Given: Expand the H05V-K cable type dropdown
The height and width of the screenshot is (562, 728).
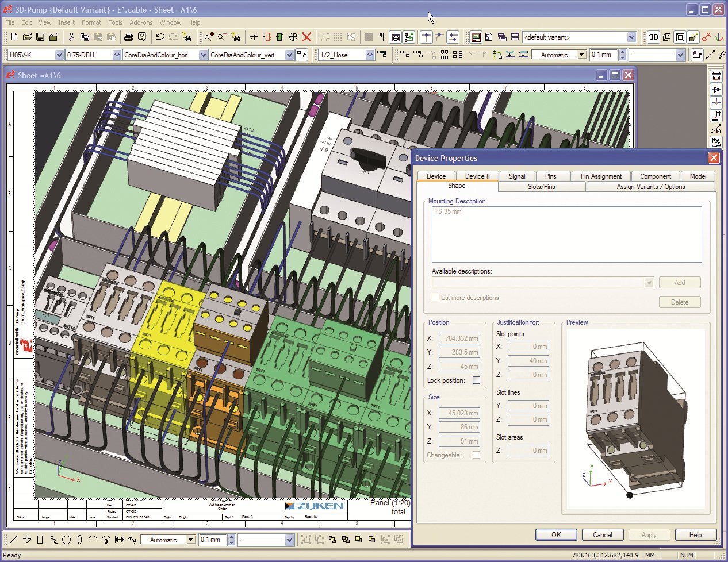Looking at the screenshot, I should point(59,55).
